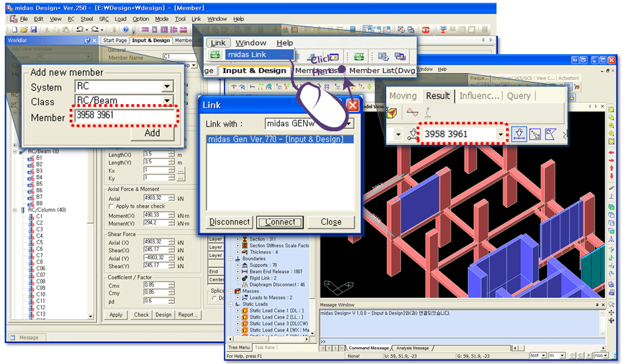The width and height of the screenshot is (623, 364).
Task: Click the Close button in Link dialog
Action: [331, 222]
